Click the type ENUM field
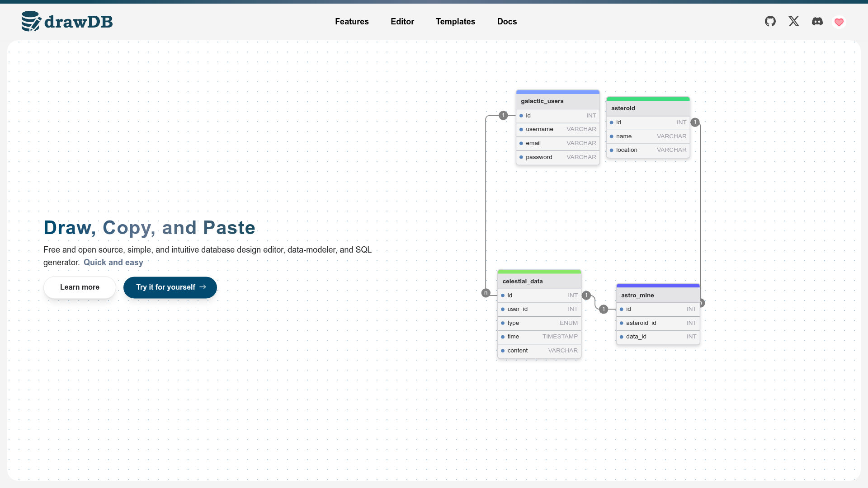The image size is (868, 488). 539,323
